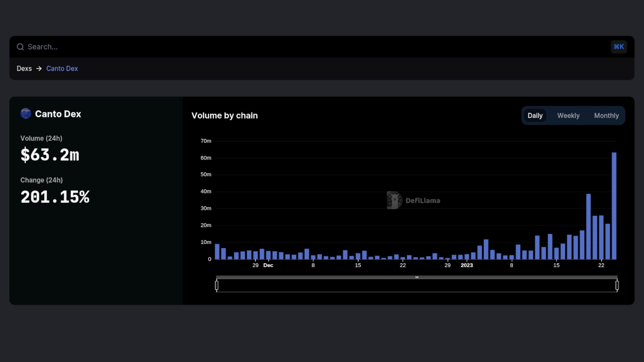Open the Canto Dex breadcrumb link

click(62, 68)
